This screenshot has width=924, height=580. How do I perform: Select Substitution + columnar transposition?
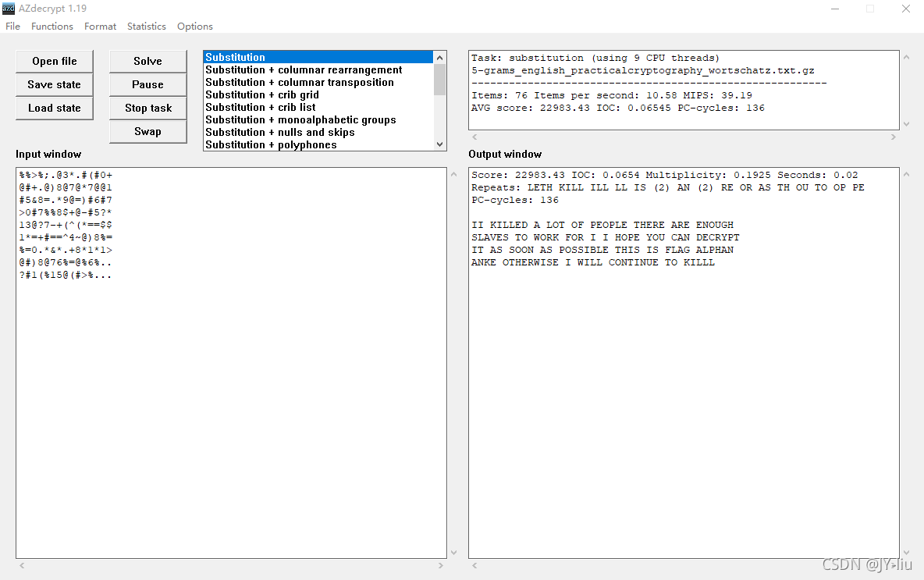coord(318,83)
